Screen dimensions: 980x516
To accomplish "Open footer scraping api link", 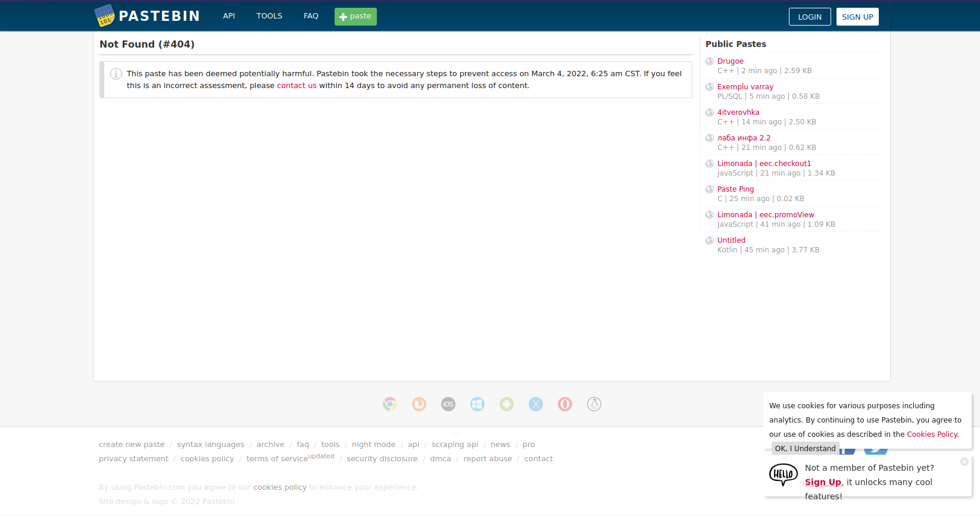I will [x=455, y=445].
